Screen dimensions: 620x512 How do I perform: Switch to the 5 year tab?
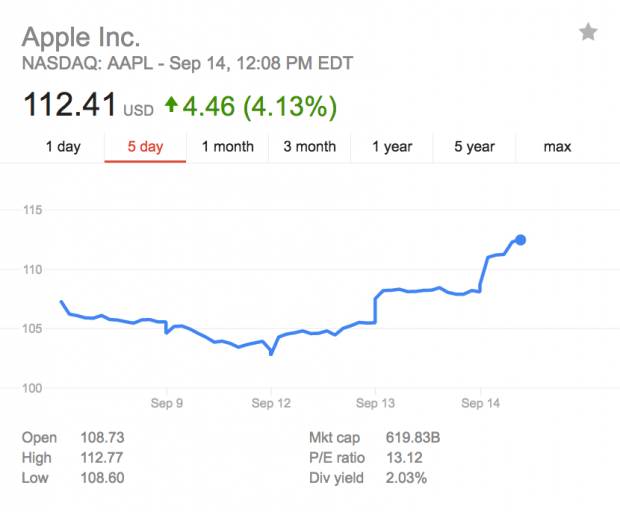coord(474,147)
